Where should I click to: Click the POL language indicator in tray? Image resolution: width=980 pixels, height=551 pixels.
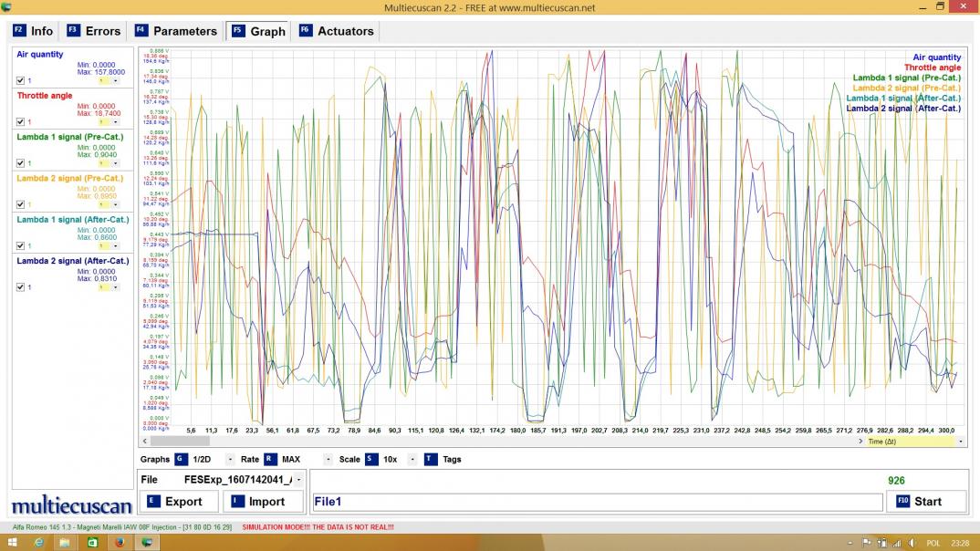point(933,543)
